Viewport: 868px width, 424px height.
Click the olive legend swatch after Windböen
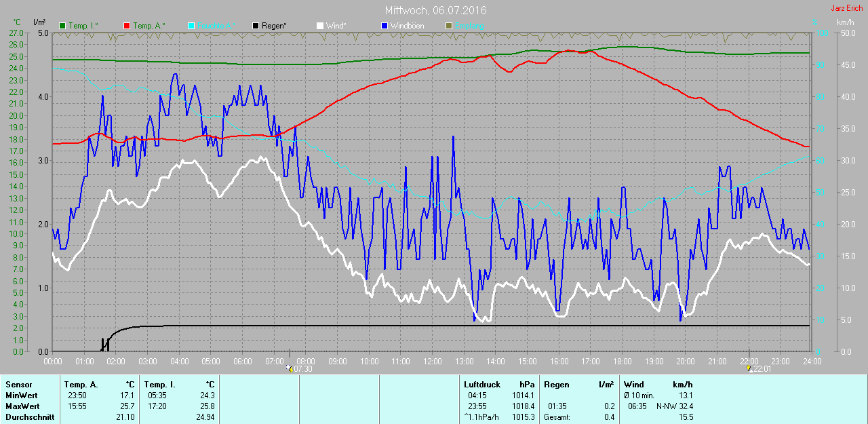click(x=448, y=26)
